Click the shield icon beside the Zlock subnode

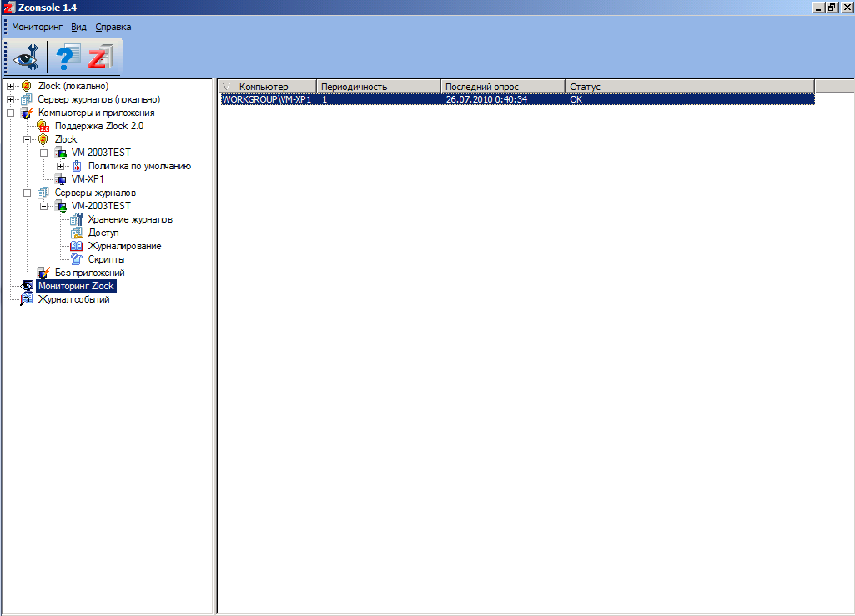(43, 139)
